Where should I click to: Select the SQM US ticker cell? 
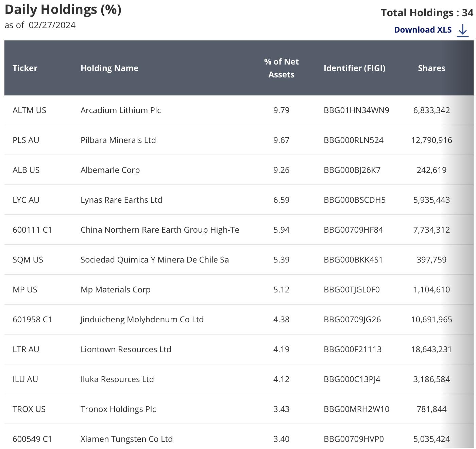coord(28,259)
